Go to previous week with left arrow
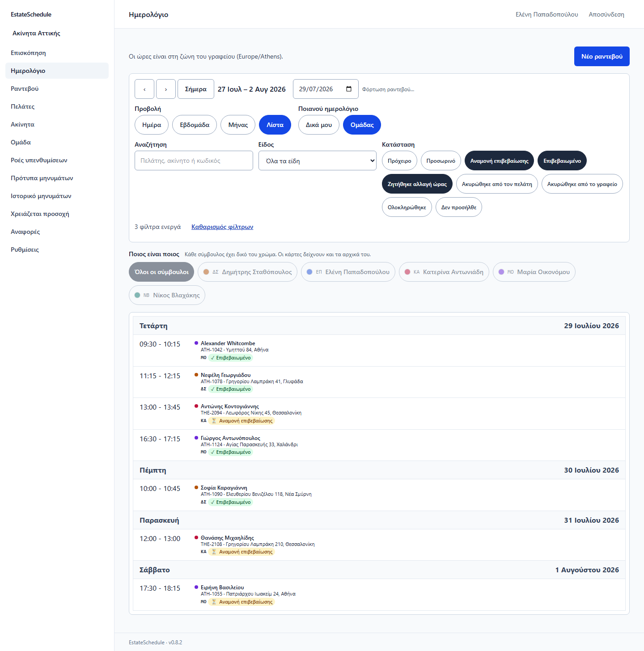The image size is (644, 651). 144,89
